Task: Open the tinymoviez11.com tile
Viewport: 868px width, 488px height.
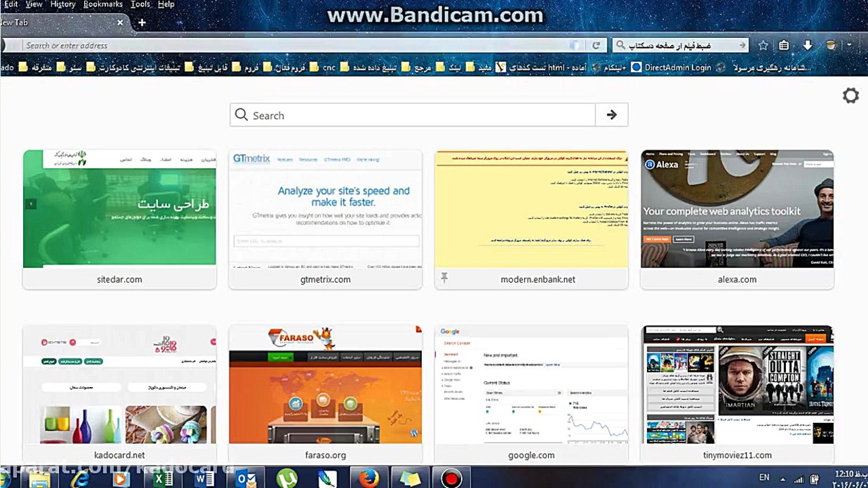Action: [x=737, y=394]
